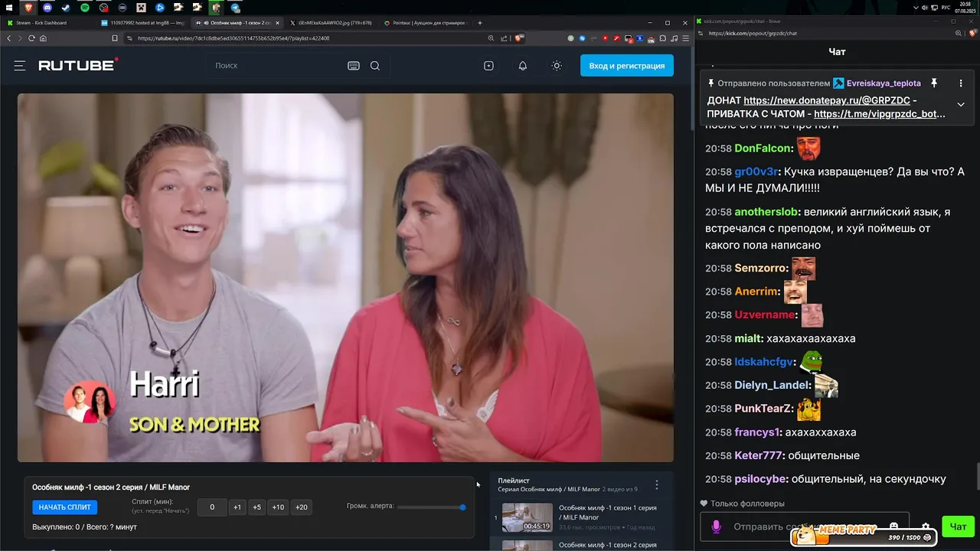Open Brave Shields icon in Rutube window
980x551 pixels.
click(518, 38)
